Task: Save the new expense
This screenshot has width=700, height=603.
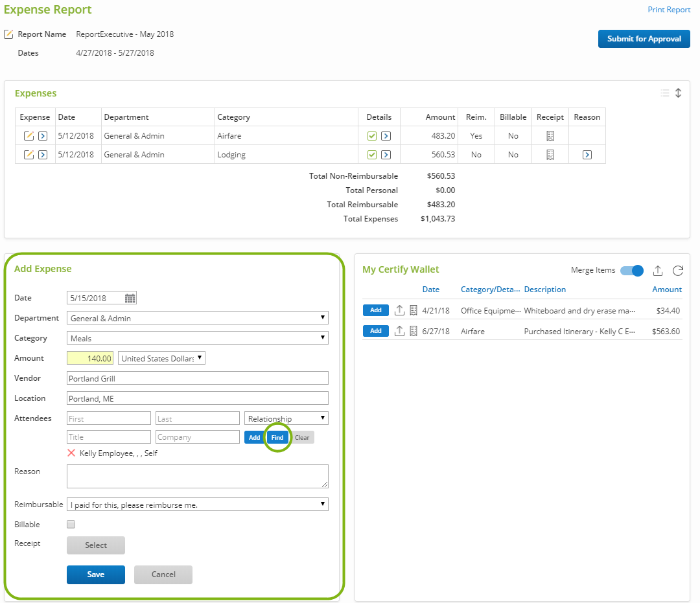Action: 95,575
